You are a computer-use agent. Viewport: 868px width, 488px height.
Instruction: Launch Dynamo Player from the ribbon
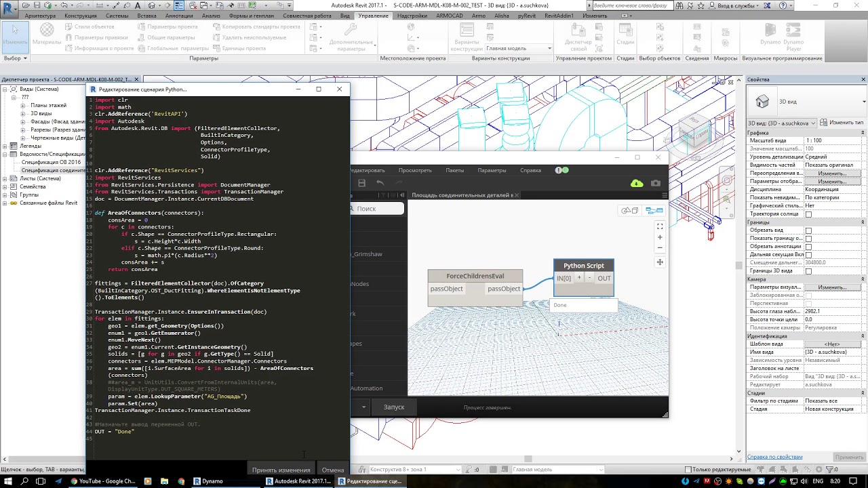[x=793, y=36]
